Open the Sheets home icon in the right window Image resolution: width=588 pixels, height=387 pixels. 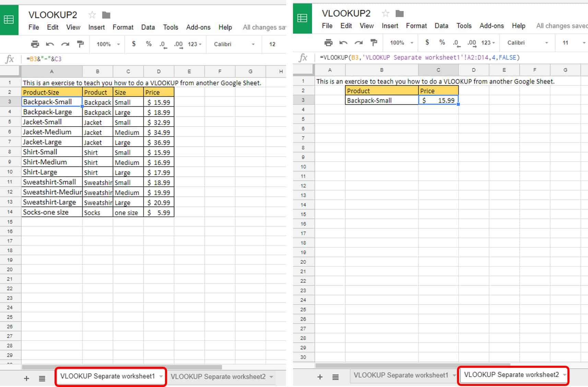pos(302,19)
